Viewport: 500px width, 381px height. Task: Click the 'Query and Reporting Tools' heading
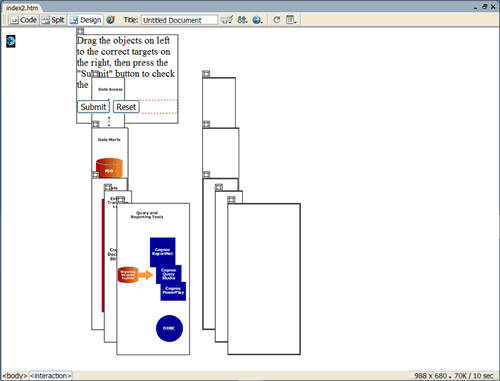click(147, 215)
